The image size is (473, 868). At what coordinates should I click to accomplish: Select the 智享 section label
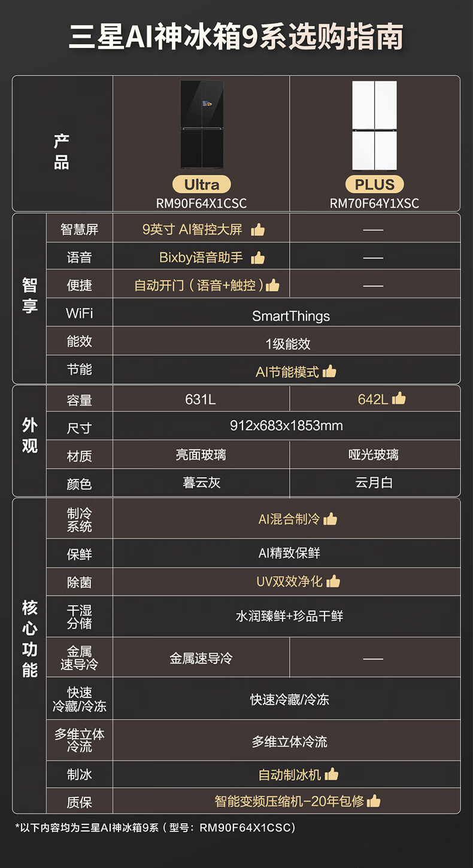coord(29,295)
